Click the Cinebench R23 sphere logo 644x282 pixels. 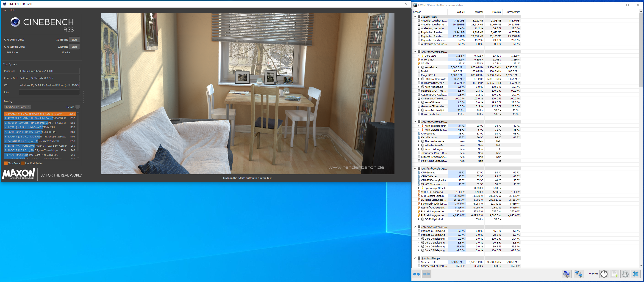click(15, 22)
